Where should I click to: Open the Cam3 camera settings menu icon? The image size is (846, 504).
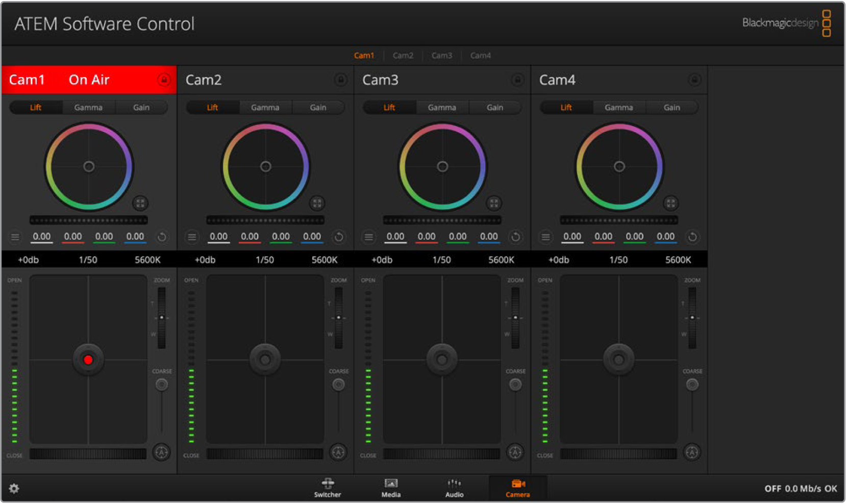[368, 237]
